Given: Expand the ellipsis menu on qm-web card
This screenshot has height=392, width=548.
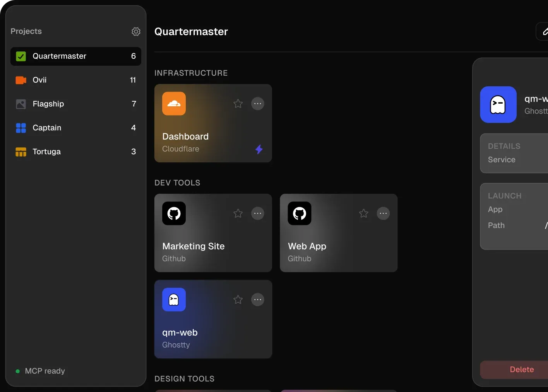Looking at the screenshot, I should (x=258, y=300).
